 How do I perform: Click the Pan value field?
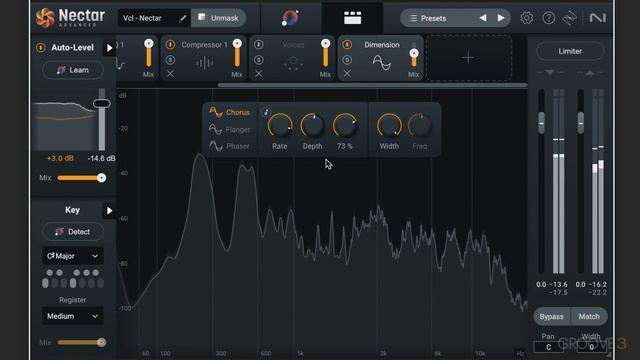(x=549, y=347)
